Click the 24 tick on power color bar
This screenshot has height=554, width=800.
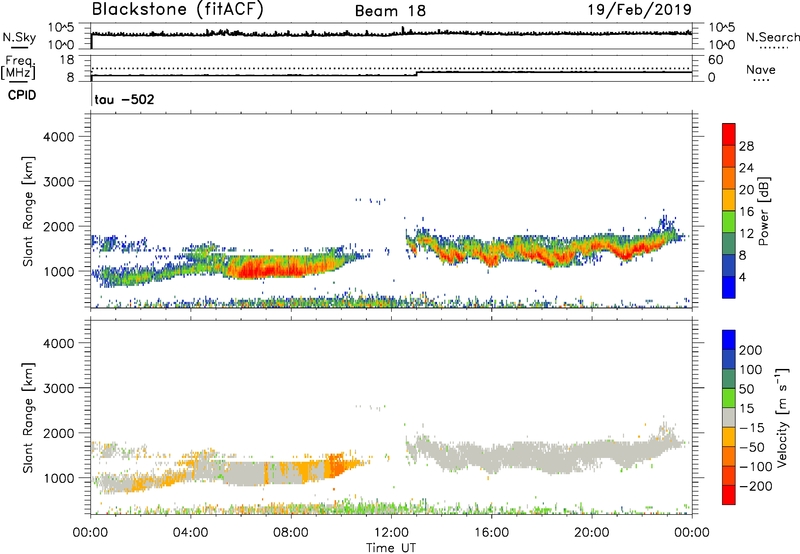coord(746,168)
